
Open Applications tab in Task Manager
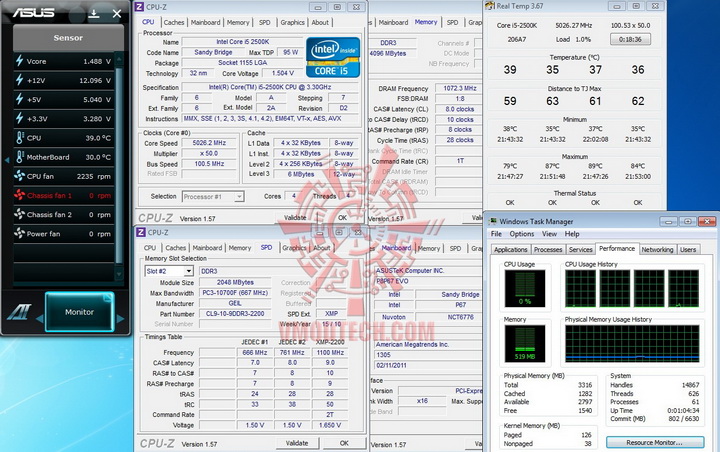(511, 249)
